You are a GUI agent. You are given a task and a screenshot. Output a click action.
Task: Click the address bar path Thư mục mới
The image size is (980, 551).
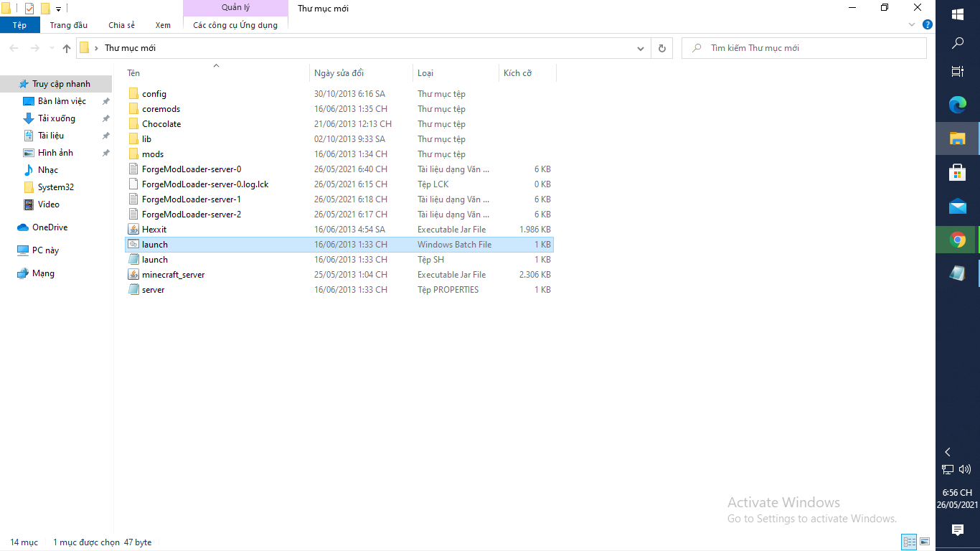[131, 48]
